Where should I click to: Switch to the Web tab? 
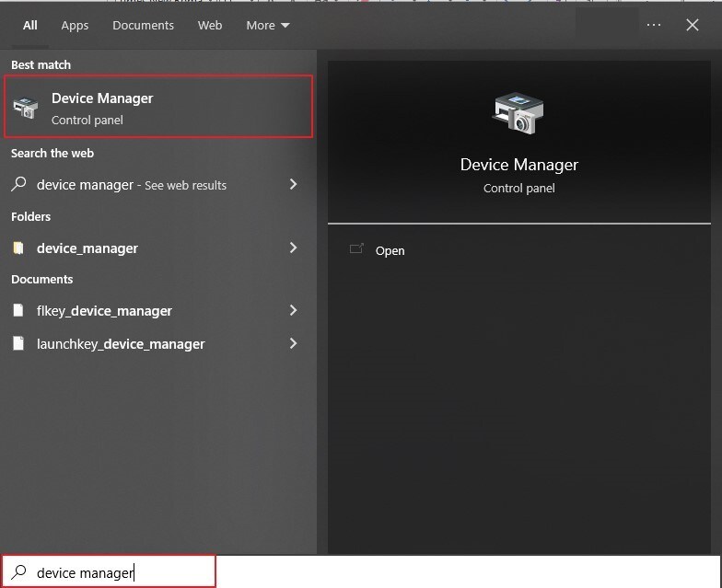pyautogui.click(x=210, y=26)
